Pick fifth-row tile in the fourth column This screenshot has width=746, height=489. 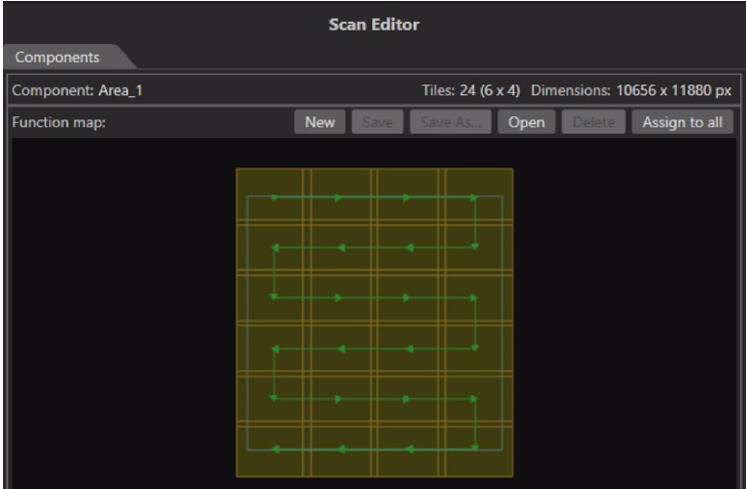tap(479, 399)
